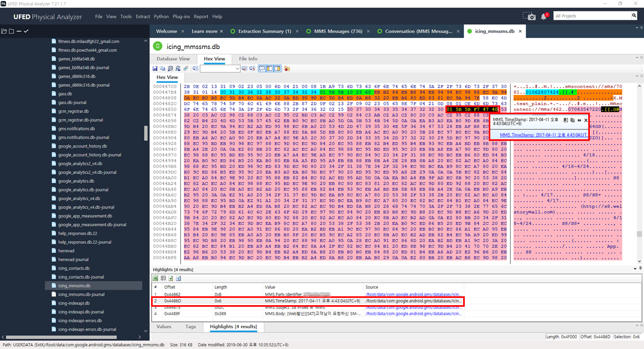Toggle the left pane layout button
Viewport: 644px width, 349px height.
(270, 68)
